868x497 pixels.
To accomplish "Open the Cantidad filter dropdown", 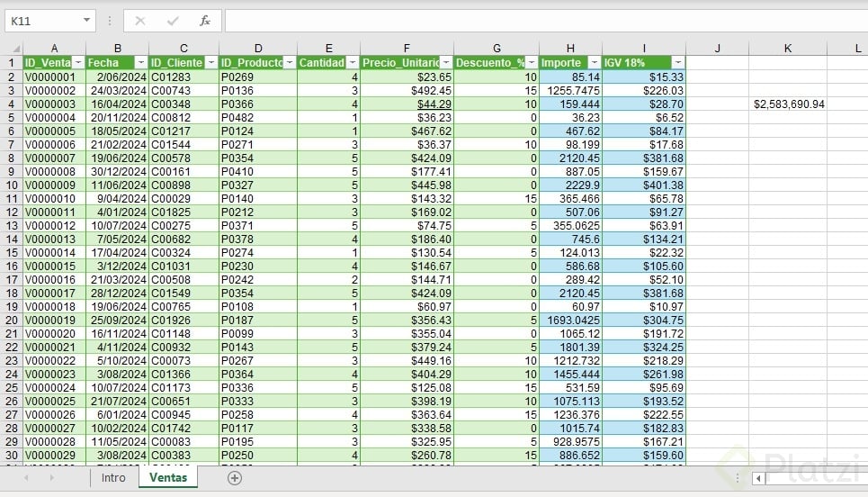I will click(353, 63).
